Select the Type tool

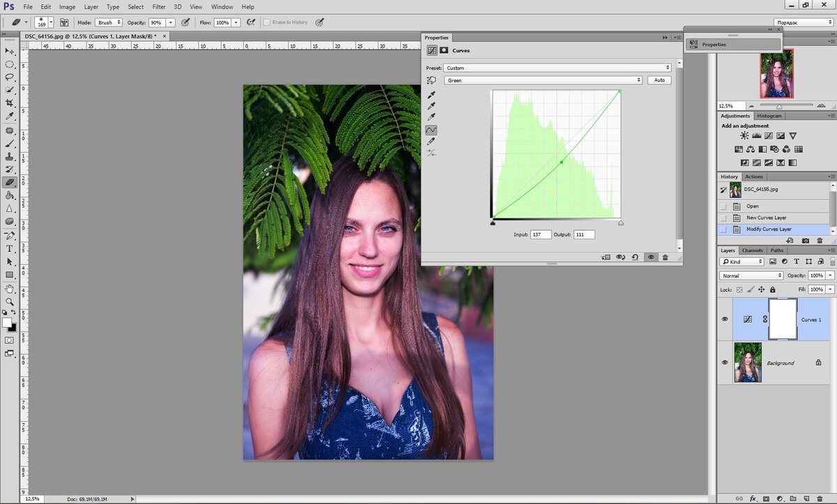[x=10, y=248]
